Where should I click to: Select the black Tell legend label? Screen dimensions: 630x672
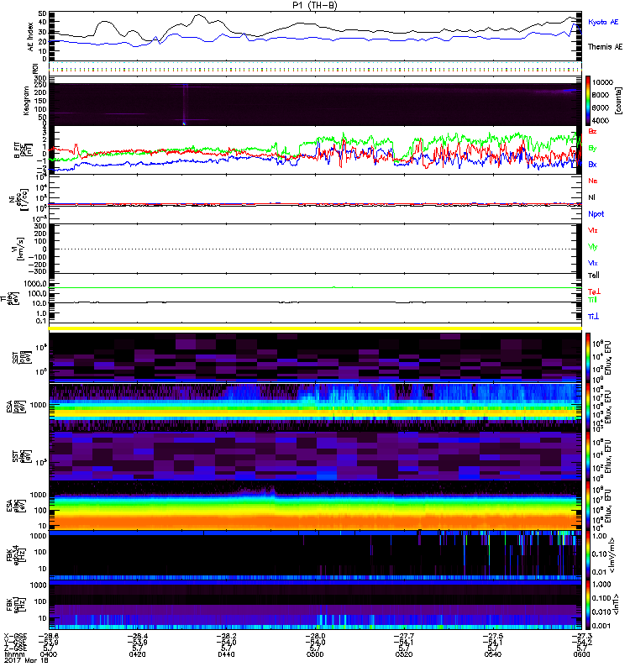coord(593,276)
